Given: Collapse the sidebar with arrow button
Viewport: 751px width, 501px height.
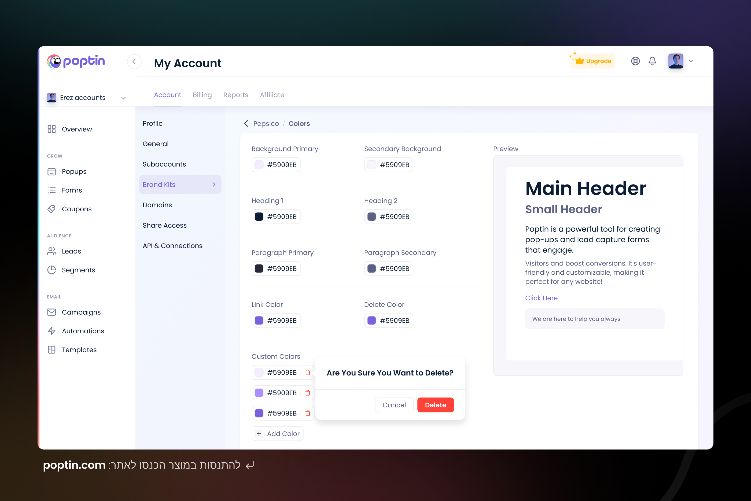Looking at the screenshot, I should [x=134, y=62].
